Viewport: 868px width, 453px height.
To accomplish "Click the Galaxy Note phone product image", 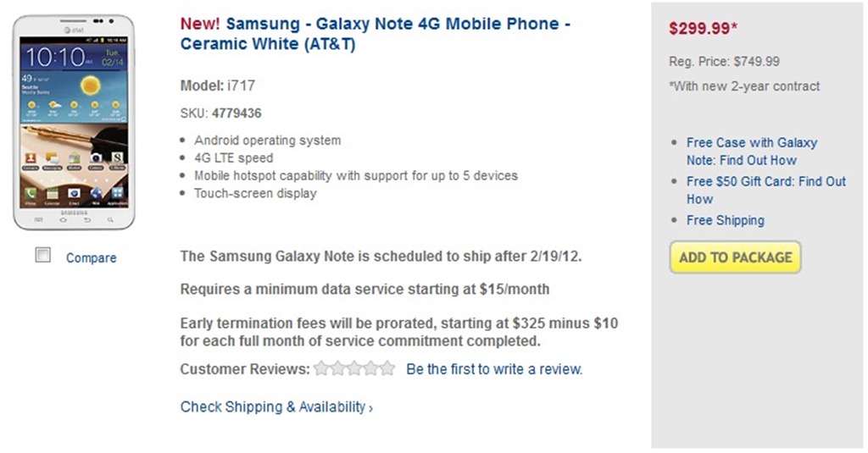I will tap(75, 123).
